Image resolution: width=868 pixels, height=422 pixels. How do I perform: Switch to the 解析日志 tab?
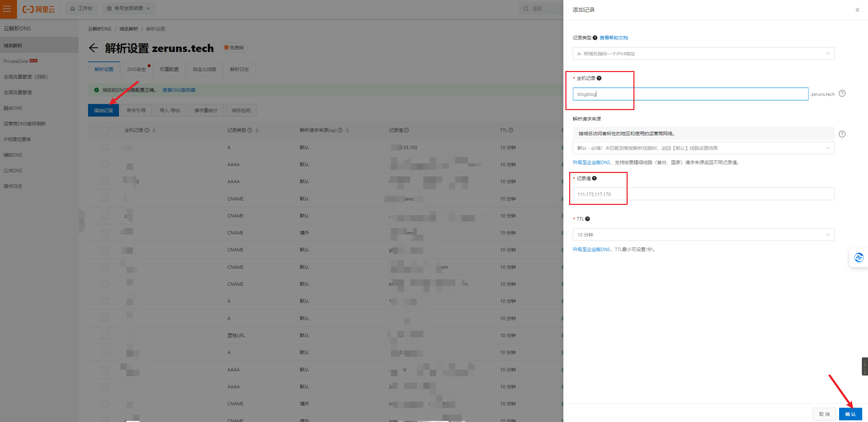239,69
